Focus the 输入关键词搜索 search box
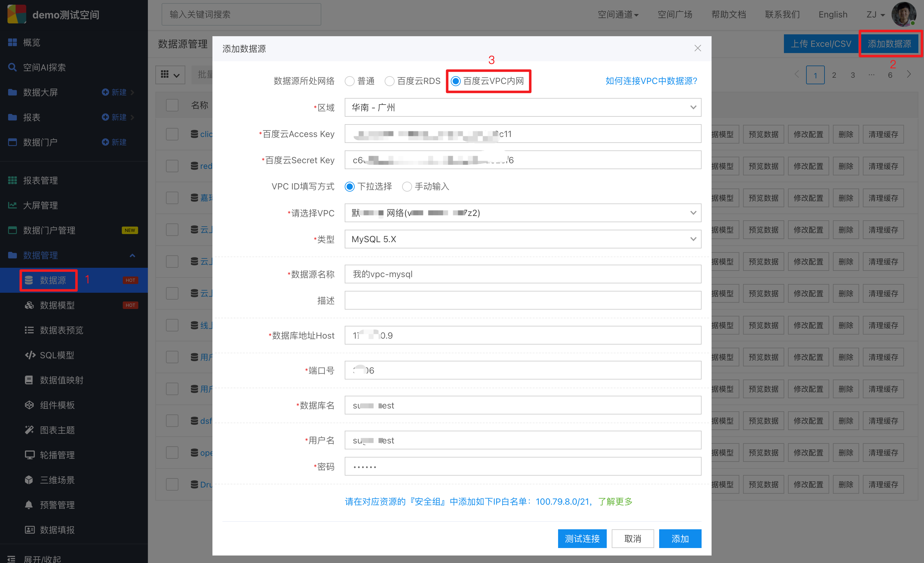Viewport: 924px width, 563px height. (241, 15)
